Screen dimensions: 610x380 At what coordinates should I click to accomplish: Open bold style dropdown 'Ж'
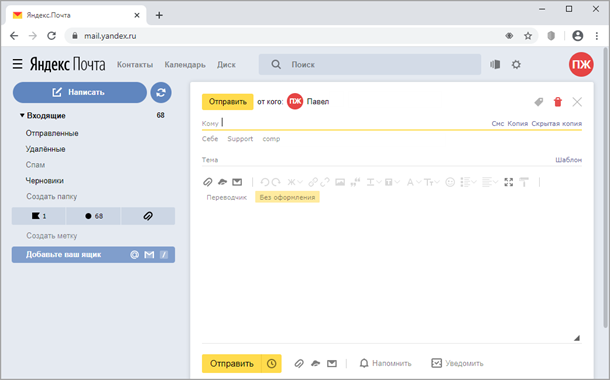(294, 182)
